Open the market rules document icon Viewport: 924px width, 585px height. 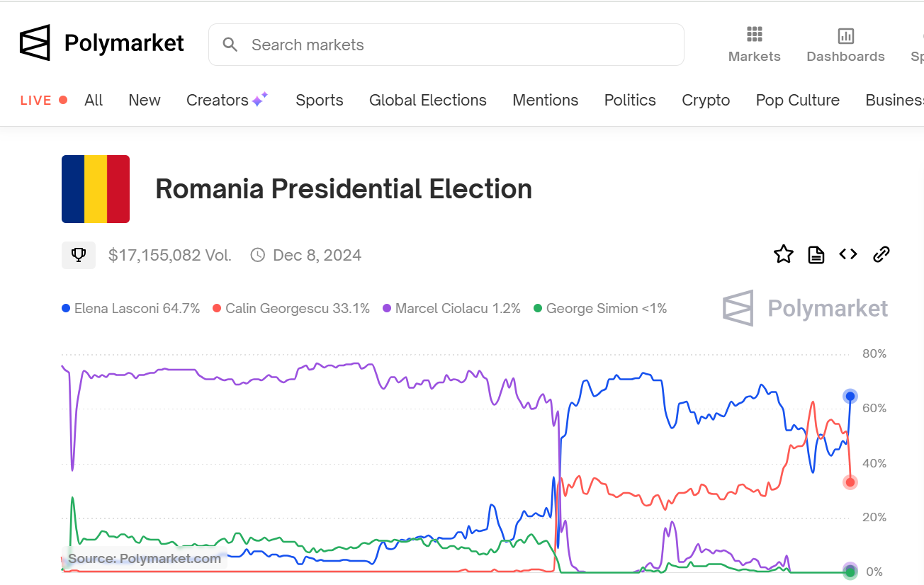[816, 254]
